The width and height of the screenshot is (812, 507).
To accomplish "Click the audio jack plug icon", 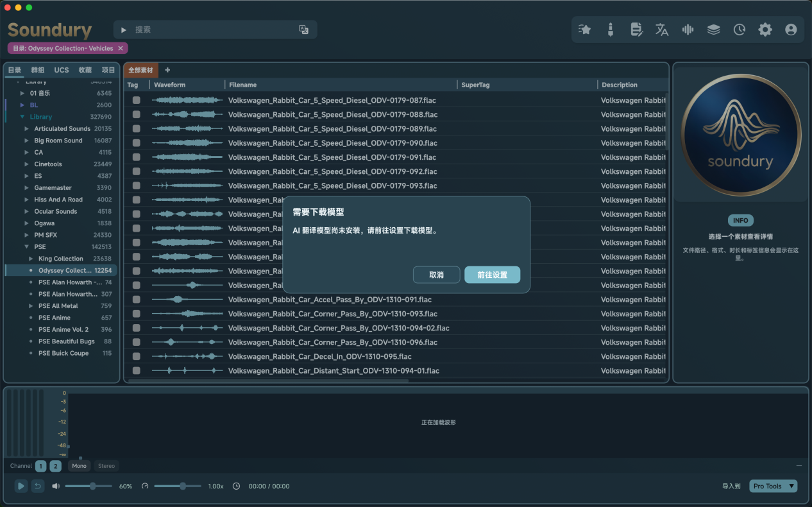I will click(610, 30).
